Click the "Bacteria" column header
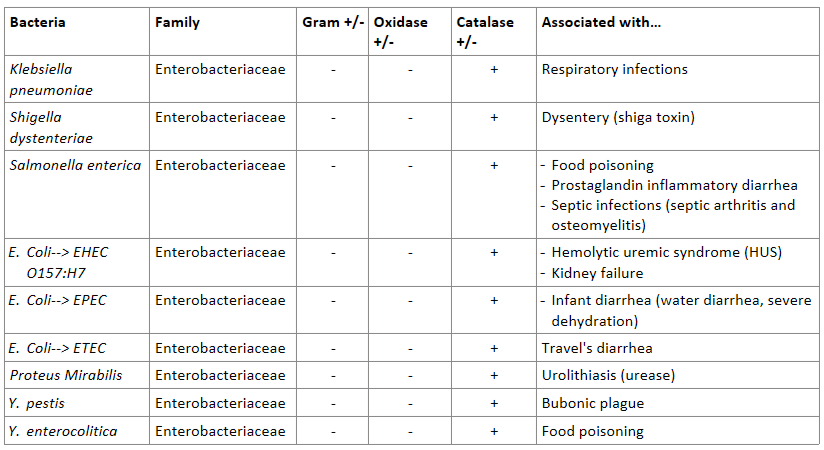Image resolution: width=824 pixels, height=450 pixels. tap(38, 22)
